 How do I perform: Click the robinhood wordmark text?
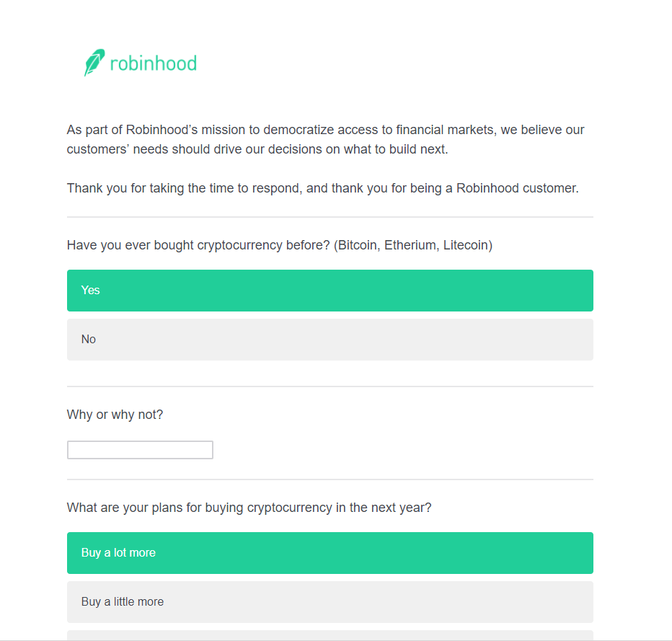point(153,63)
